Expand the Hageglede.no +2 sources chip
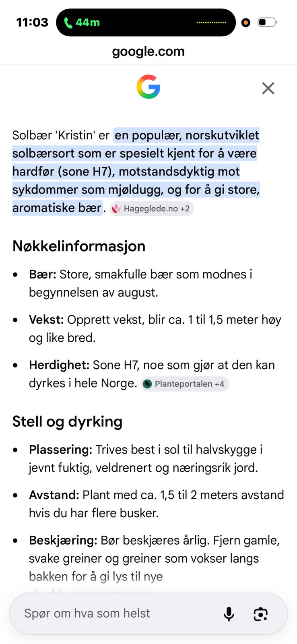297x644 pixels. pyautogui.click(x=152, y=208)
